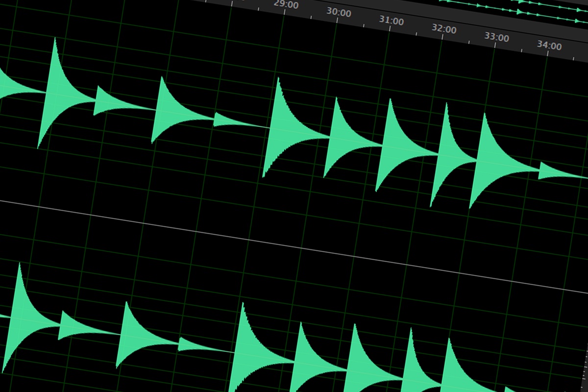Image resolution: width=588 pixels, height=392 pixels.
Task: Select the 32:00 timeline marker
Action: (444, 29)
